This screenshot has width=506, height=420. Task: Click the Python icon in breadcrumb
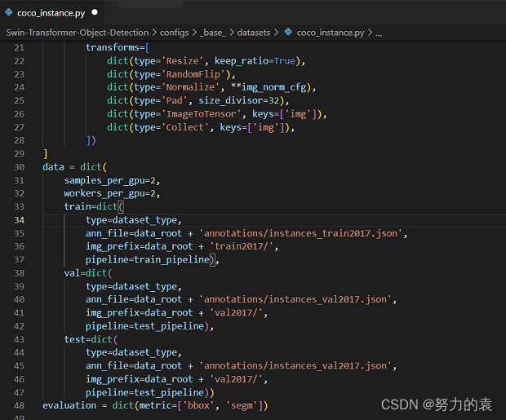pyautogui.click(x=288, y=33)
